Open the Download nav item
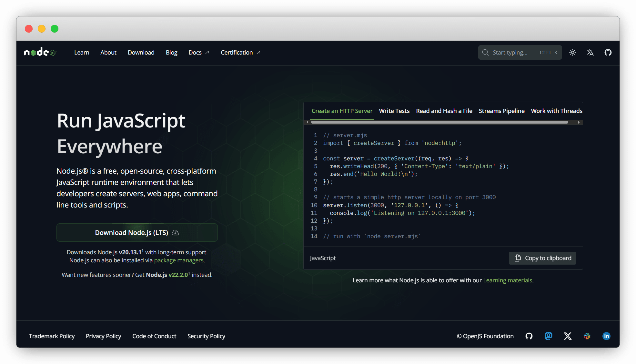The image size is (636, 364). pos(141,52)
